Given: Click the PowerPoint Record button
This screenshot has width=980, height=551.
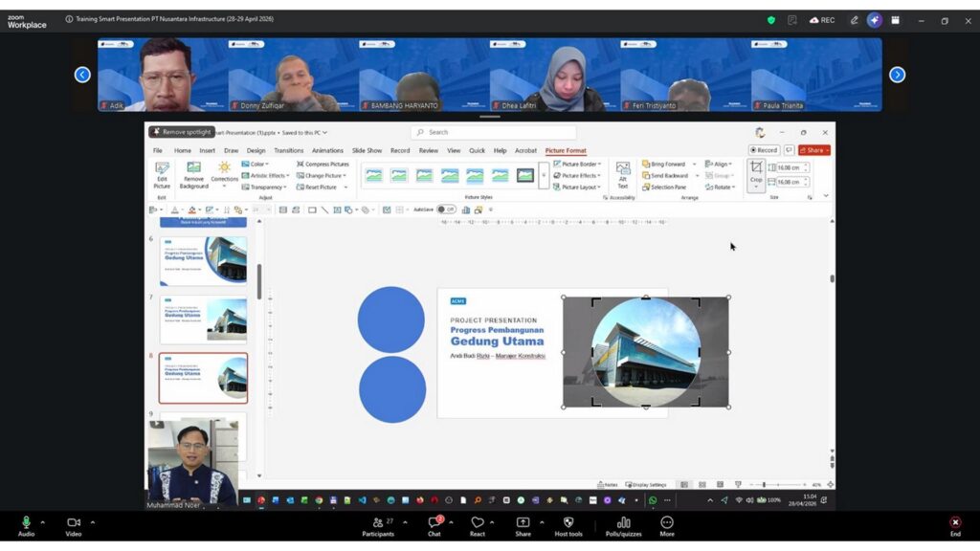Looking at the screenshot, I should tap(764, 150).
